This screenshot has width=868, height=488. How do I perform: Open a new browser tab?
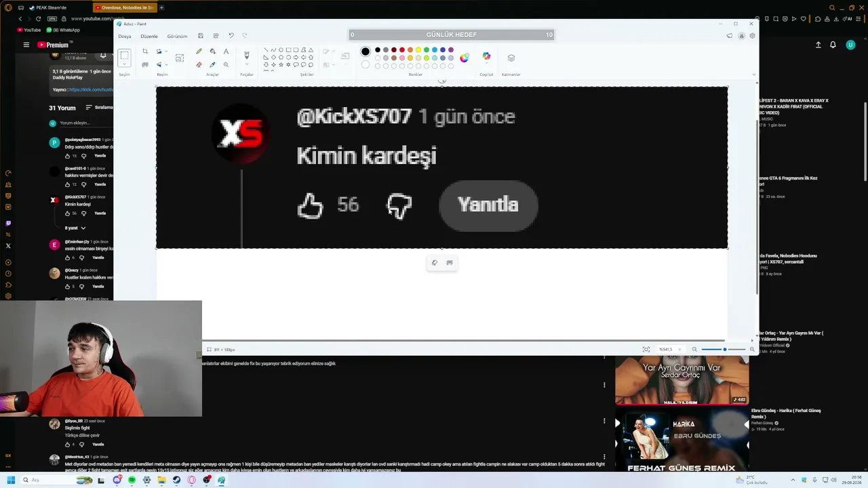[161, 7]
